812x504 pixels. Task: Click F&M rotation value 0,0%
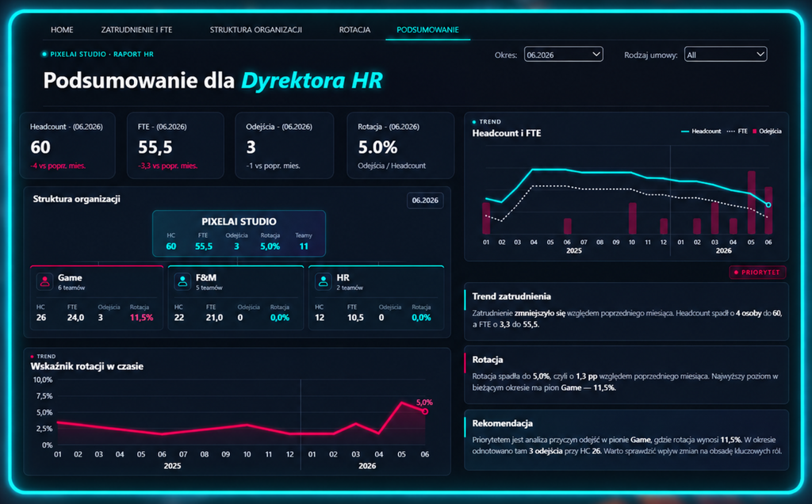click(280, 318)
